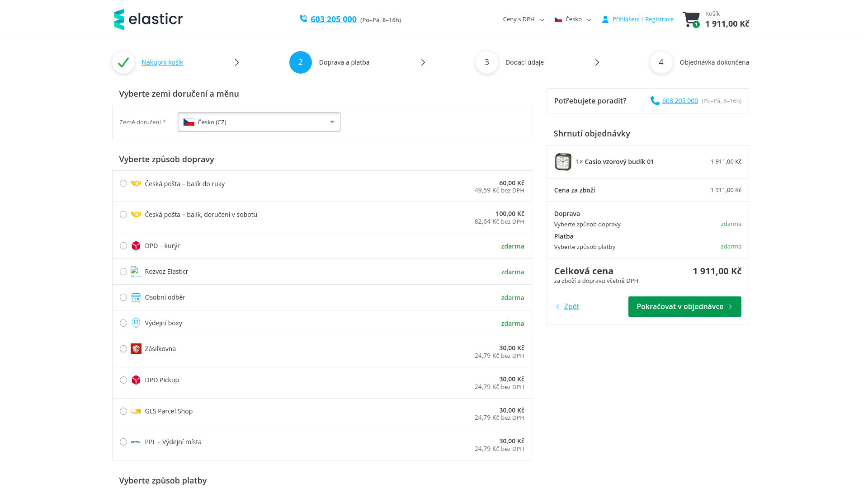Click the Výdejní boxy pin icon
The image size is (868, 488).
pyautogui.click(x=136, y=323)
